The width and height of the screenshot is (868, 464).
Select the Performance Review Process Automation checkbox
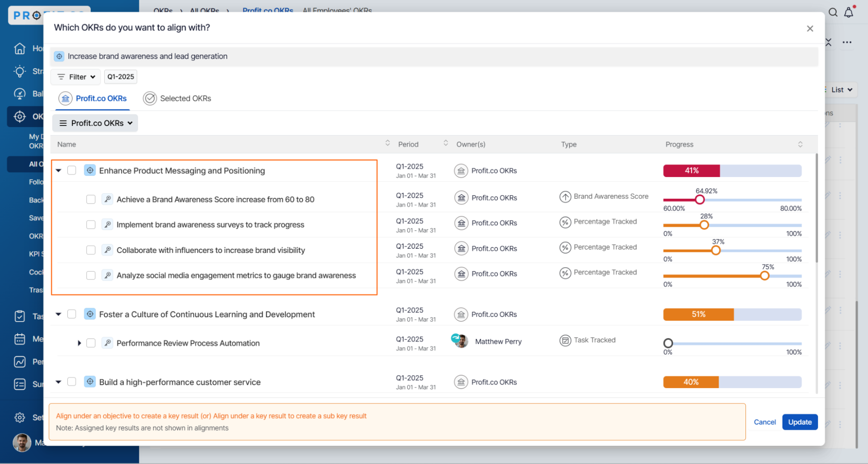pos(91,343)
